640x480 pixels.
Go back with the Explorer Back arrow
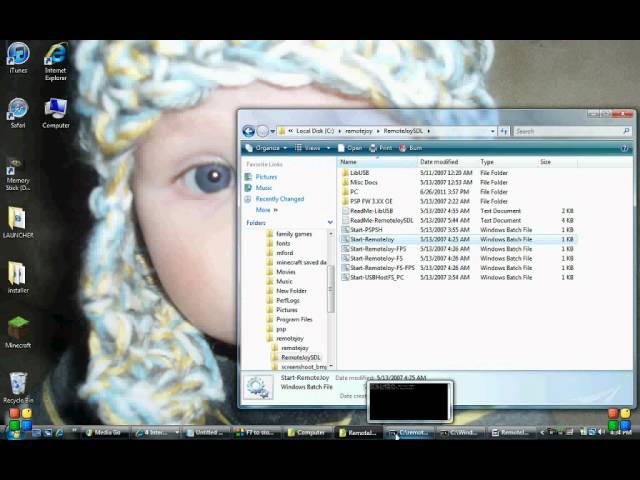click(249, 131)
